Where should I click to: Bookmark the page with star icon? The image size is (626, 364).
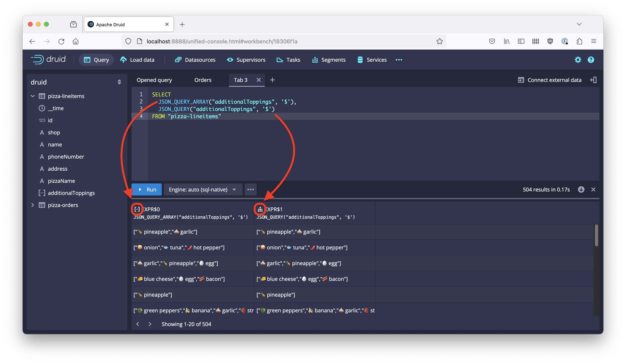[439, 41]
